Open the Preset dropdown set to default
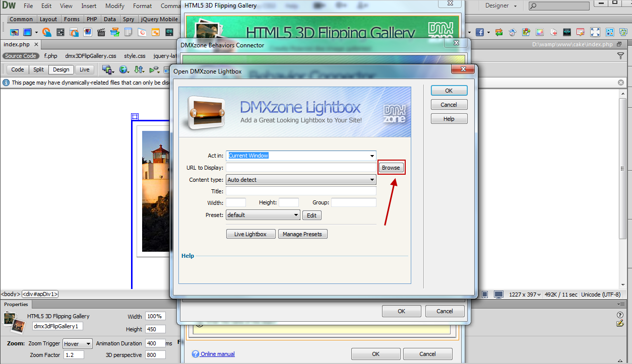Screen dimensions: 632x364 (x=263, y=215)
